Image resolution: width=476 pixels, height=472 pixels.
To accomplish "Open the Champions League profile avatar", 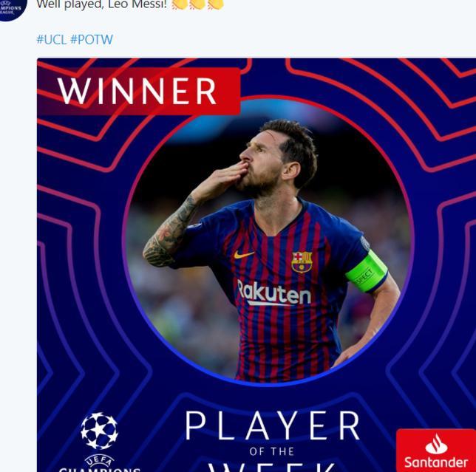I will [10, 8].
